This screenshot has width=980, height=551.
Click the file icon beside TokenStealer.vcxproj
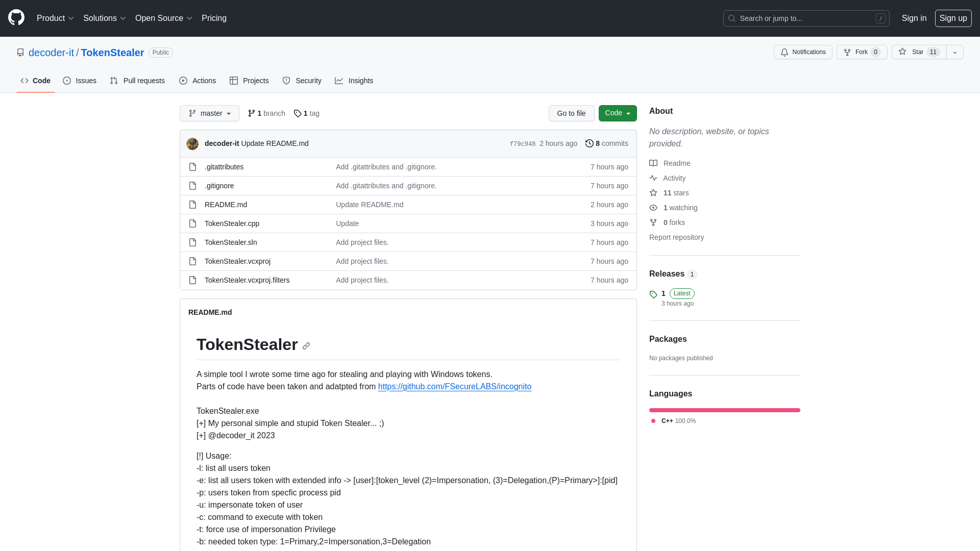coord(192,261)
